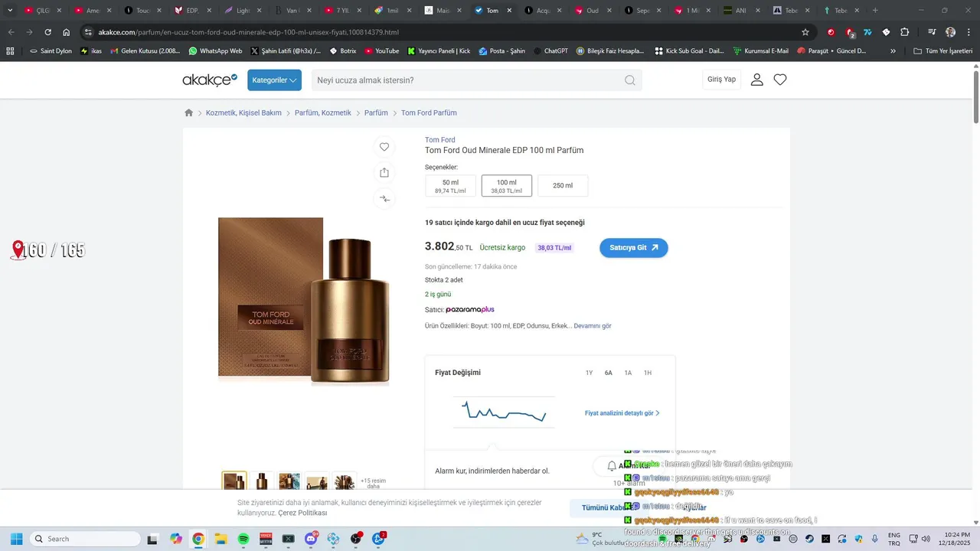Select the first product thumbnail
The height and width of the screenshot is (551, 980).
click(234, 482)
